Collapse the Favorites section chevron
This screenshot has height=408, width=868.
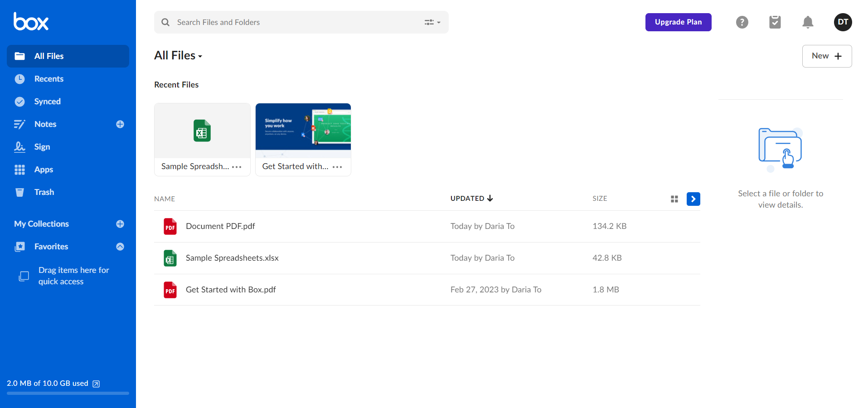pos(120,247)
